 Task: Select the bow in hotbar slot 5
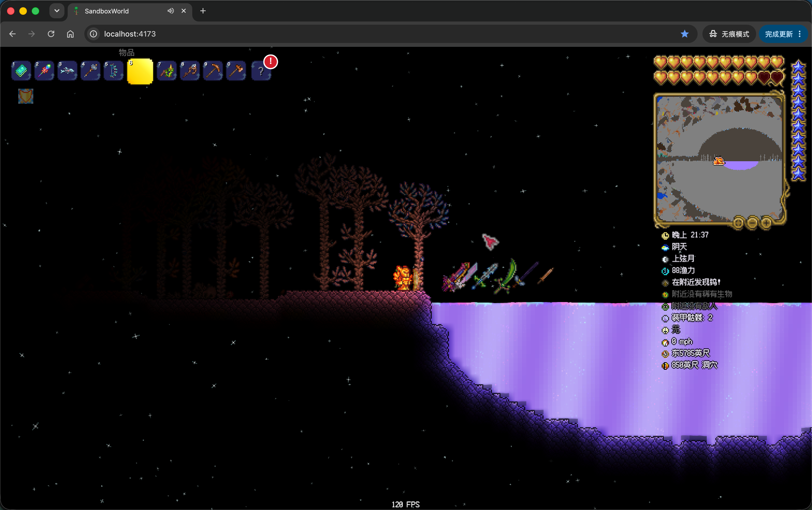113,71
